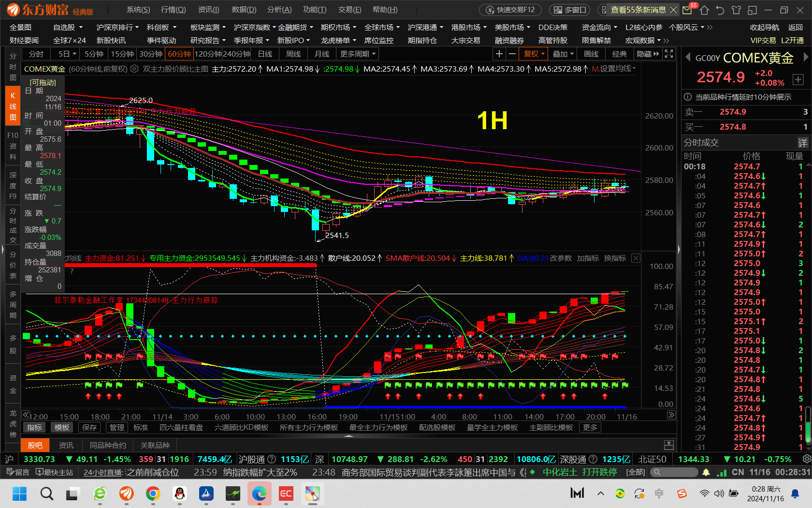Image resolution: width=812 pixels, height=508 pixels.
Task: Select the 15分钟 period
Action: 122,54
